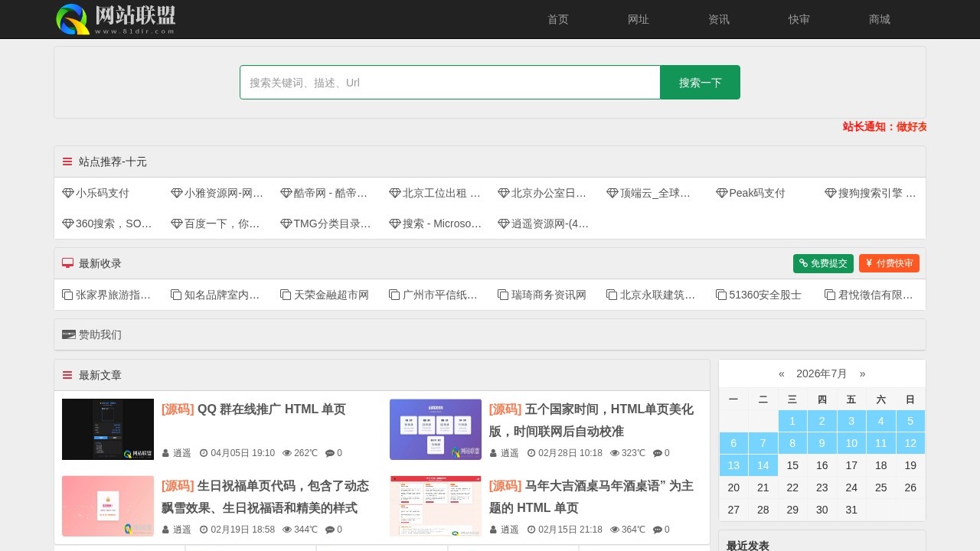Select day 14 in the calendar
The width and height of the screenshot is (980, 551).
(x=763, y=465)
